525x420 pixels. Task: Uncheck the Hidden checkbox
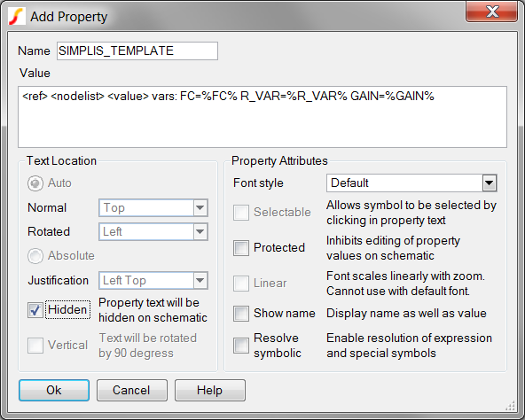(x=35, y=310)
